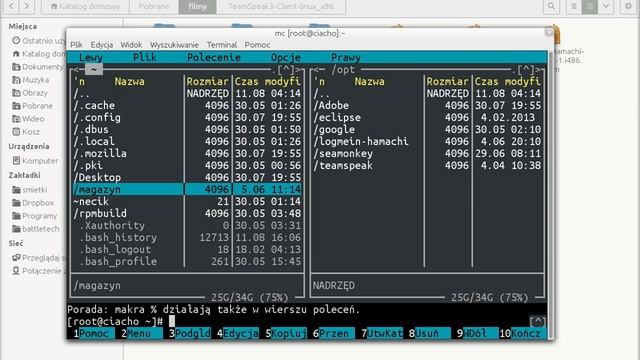
Task: Click the command line [^] history indicator
Action: 538,322
